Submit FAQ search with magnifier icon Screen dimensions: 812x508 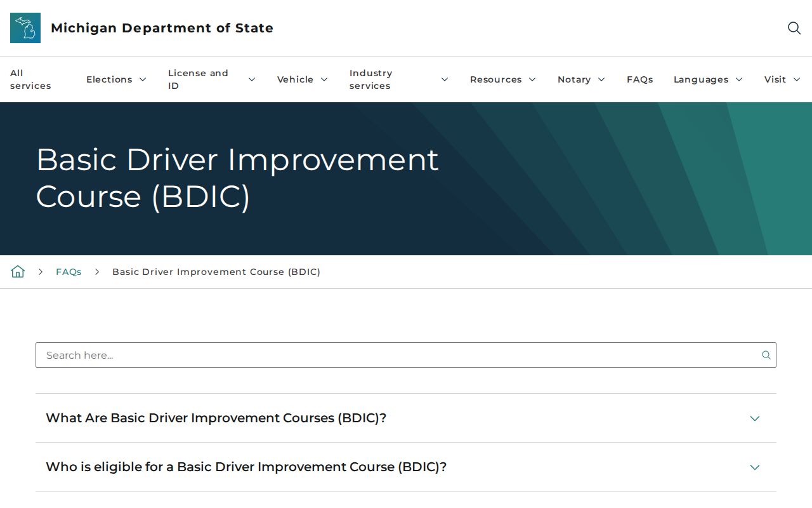point(766,355)
